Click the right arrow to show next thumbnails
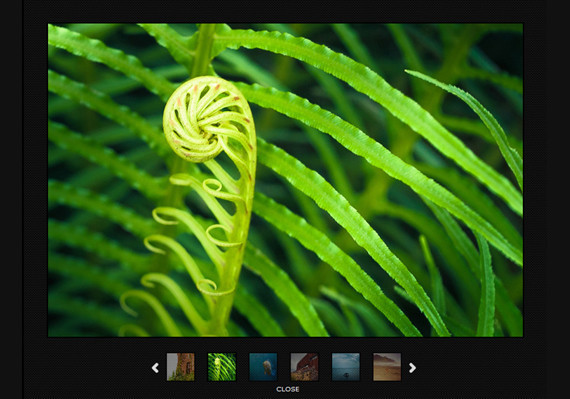The width and height of the screenshot is (570, 399). [x=412, y=368]
